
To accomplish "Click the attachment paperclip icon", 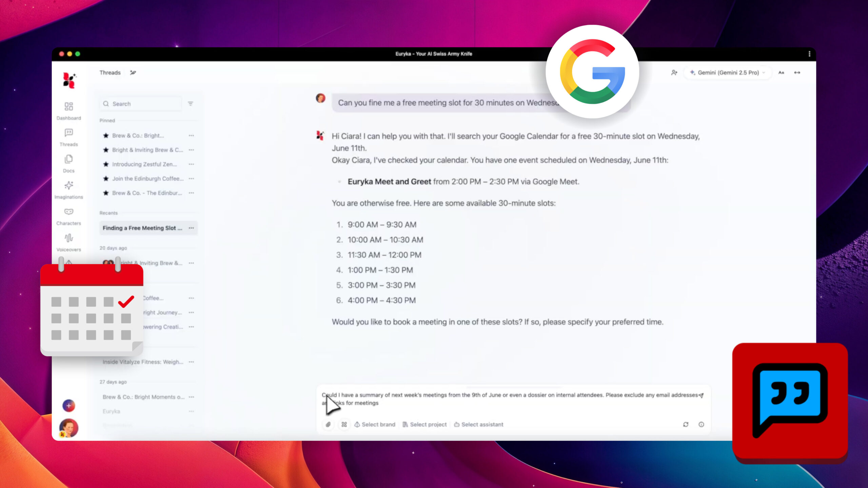I will (x=328, y=424).
